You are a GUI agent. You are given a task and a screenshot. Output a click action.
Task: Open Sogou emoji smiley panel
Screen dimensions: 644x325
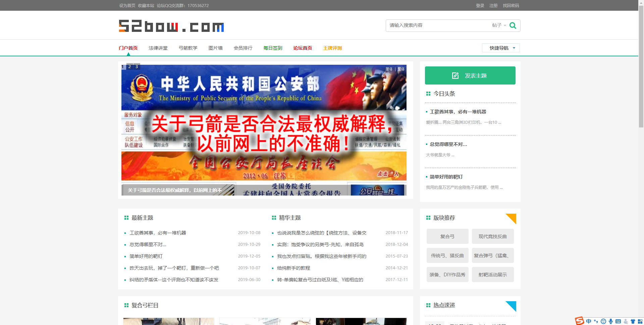coord(603,321)
